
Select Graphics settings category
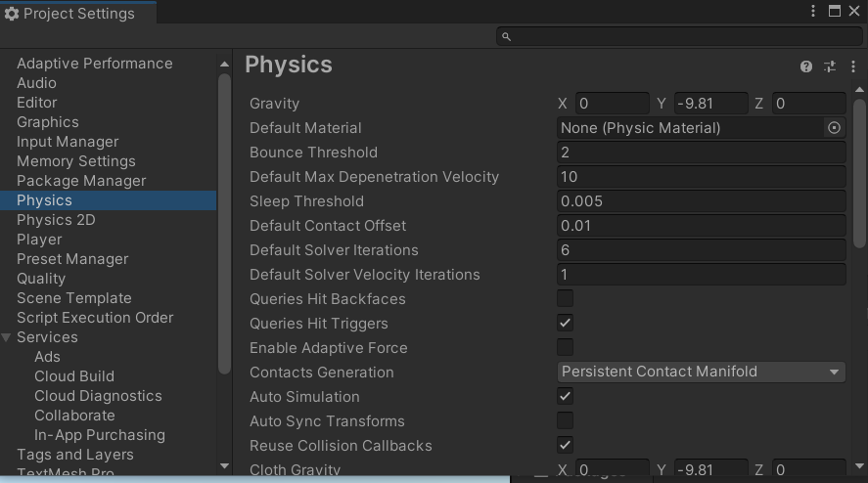coord(48,122)
